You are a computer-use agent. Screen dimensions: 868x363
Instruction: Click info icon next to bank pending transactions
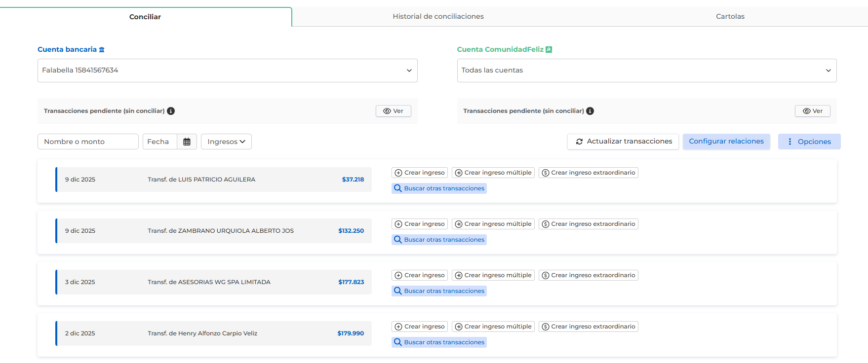click(171, 111)
